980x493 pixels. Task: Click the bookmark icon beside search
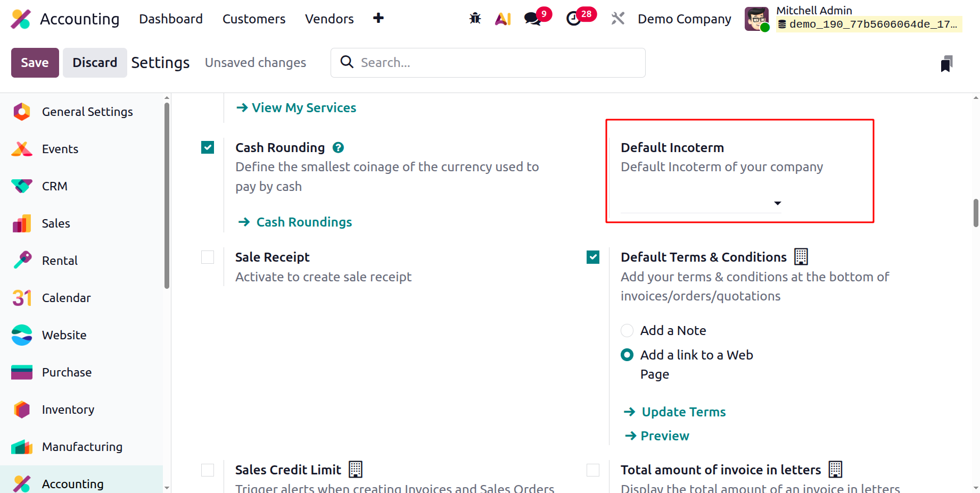(946, 63)
